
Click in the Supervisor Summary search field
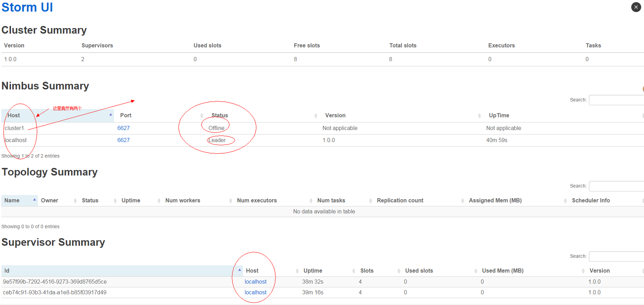tap(616, 256)
